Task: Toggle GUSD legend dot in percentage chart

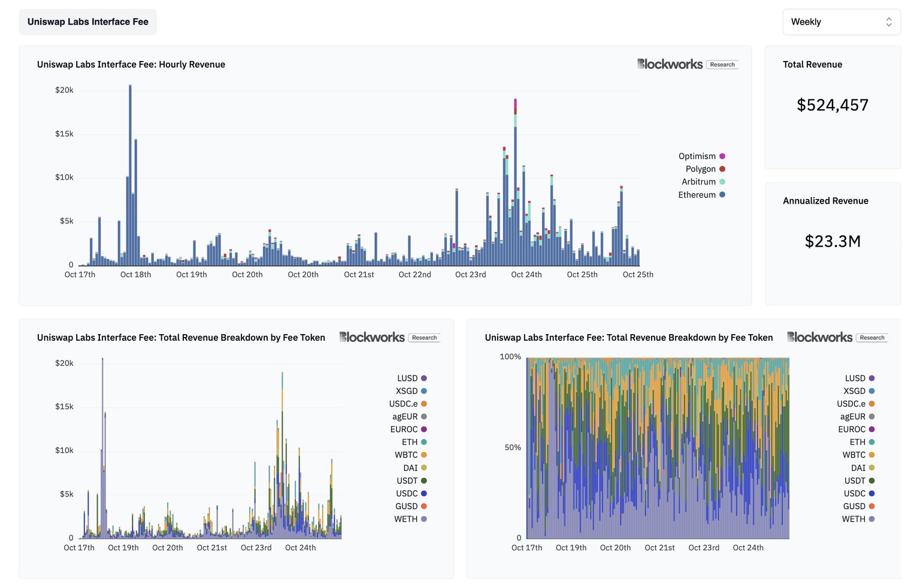Action: pyautogui.click(x=872, y=507)
